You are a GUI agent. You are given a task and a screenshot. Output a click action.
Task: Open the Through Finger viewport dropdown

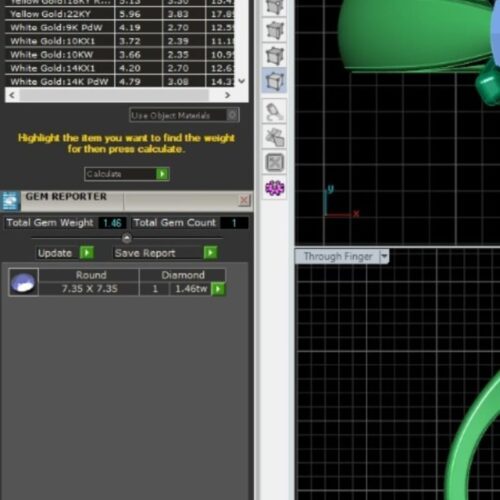point(384,256)
